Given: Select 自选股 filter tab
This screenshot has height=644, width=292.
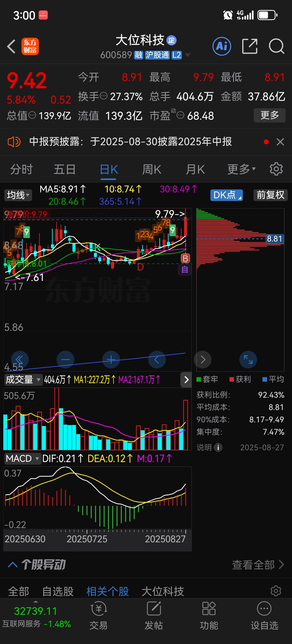Looking at the screenshot, I should click(58, 591).
